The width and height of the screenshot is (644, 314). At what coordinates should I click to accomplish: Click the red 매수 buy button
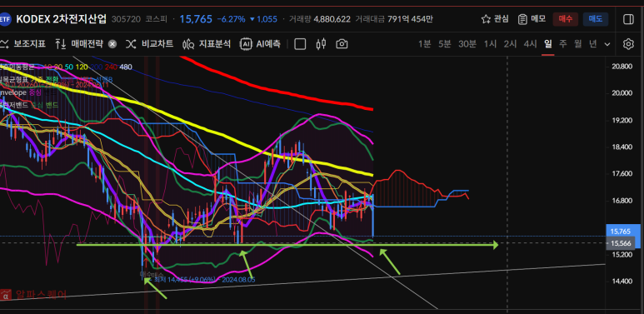coord(565,19)
